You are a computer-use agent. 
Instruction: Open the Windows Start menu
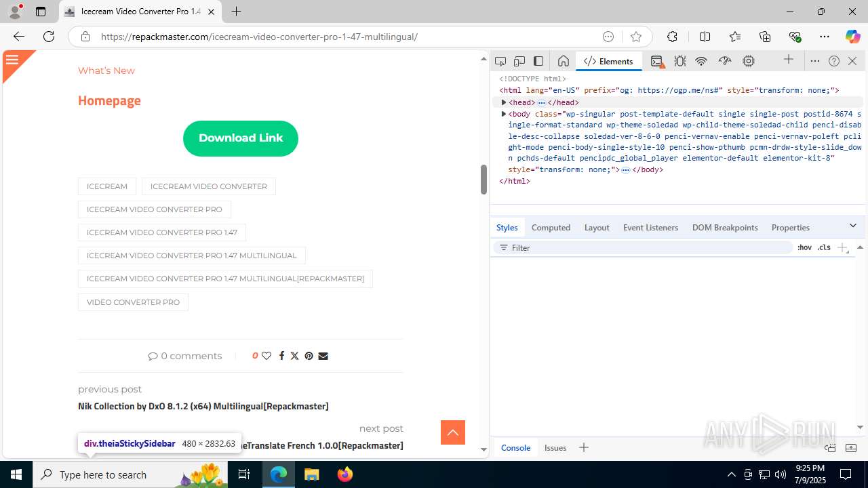[16, 474]
